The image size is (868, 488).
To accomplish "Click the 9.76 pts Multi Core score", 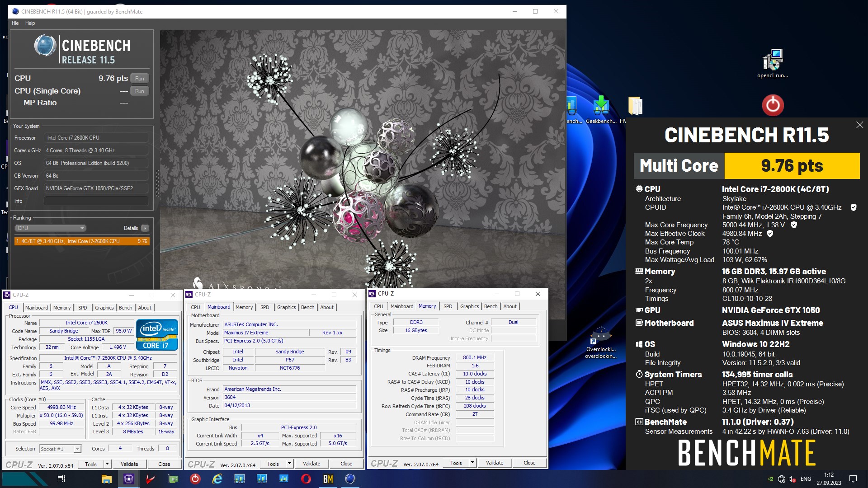I will point(792,166).
